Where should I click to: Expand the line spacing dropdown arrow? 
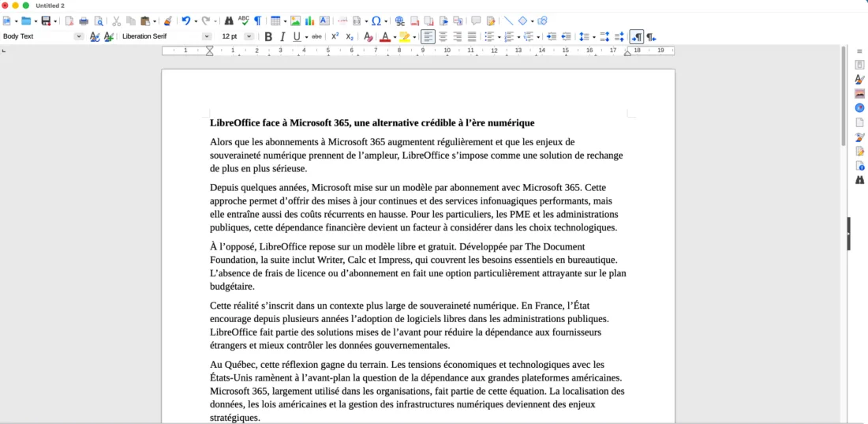point(593,36)
